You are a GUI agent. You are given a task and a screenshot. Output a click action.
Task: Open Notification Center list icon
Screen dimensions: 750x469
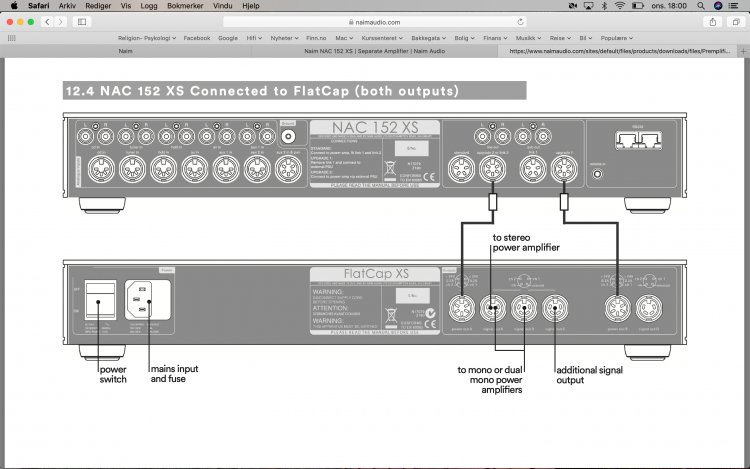733,6
